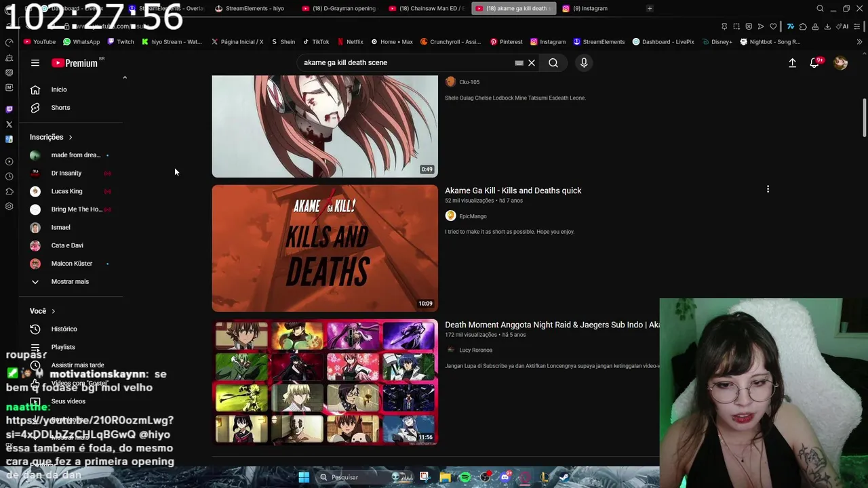868x488 pixels.
Task: Open more options for Kills and Deaths video
Action: point(768,189)
